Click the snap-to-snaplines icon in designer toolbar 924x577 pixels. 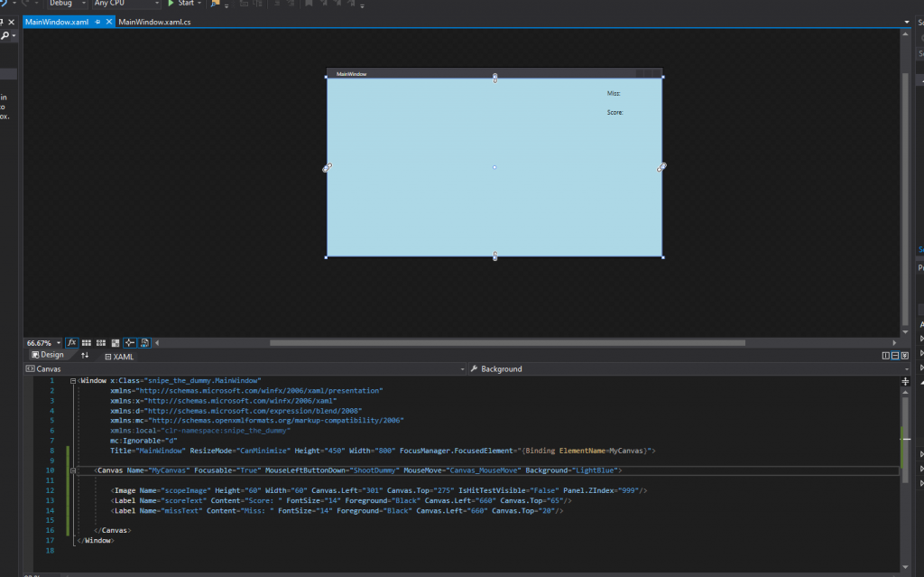[x=130, y=342]
